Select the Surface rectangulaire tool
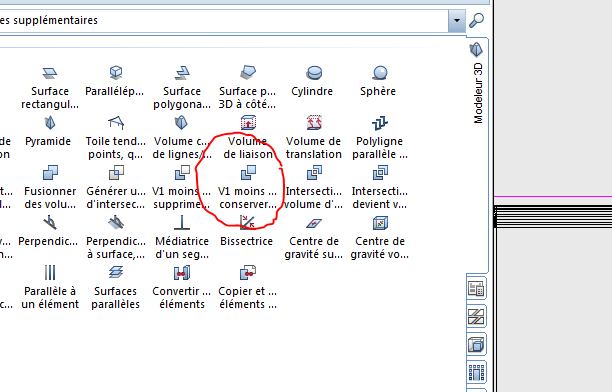This screenshot has height=392, width=612. 50,87
